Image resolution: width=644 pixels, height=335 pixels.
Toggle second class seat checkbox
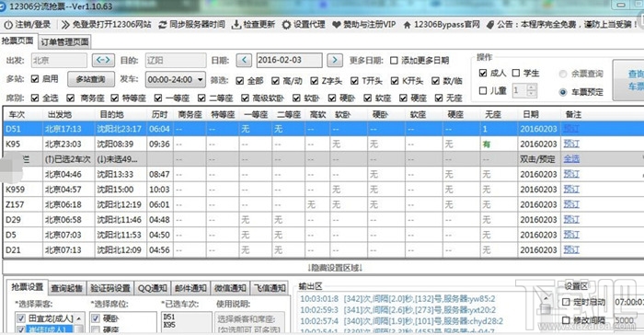[201, 98]
